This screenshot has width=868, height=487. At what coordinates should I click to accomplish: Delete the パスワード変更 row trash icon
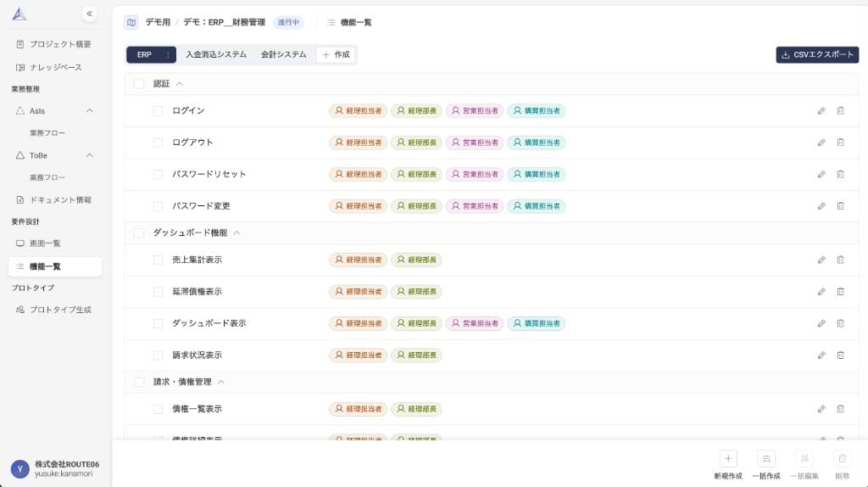840,206
